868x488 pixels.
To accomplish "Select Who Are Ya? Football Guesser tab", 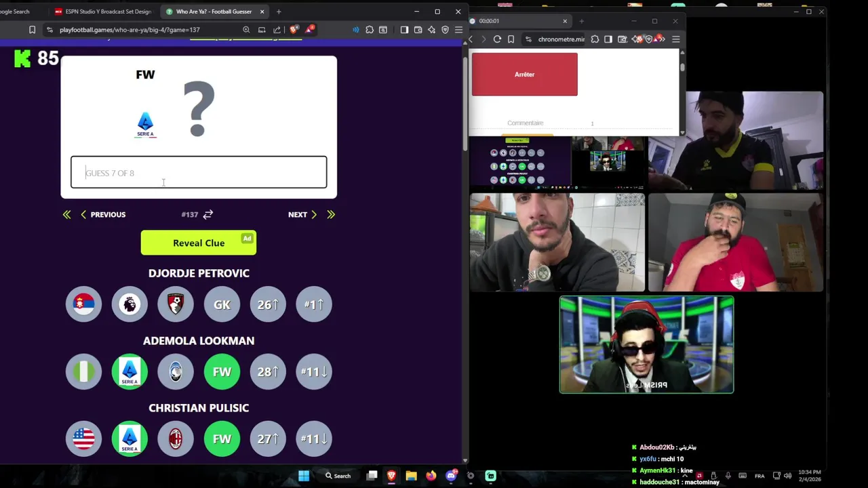I will (x=213, y=12).
